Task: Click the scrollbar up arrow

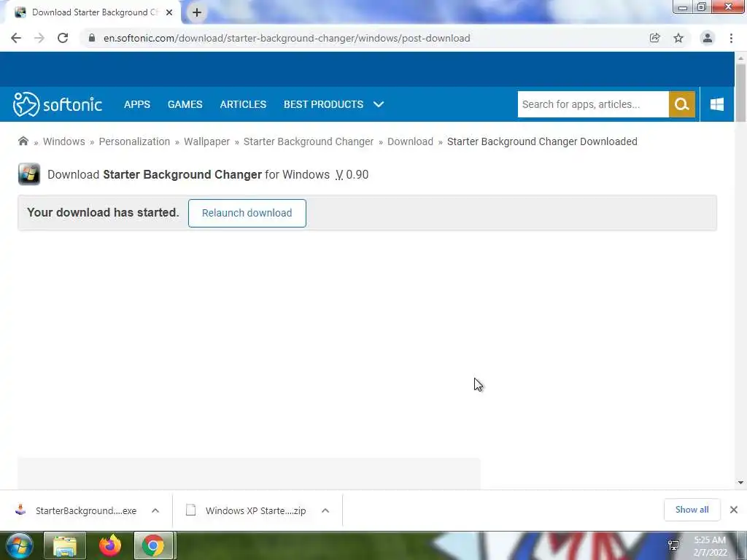Action: (x=740, y=58)
